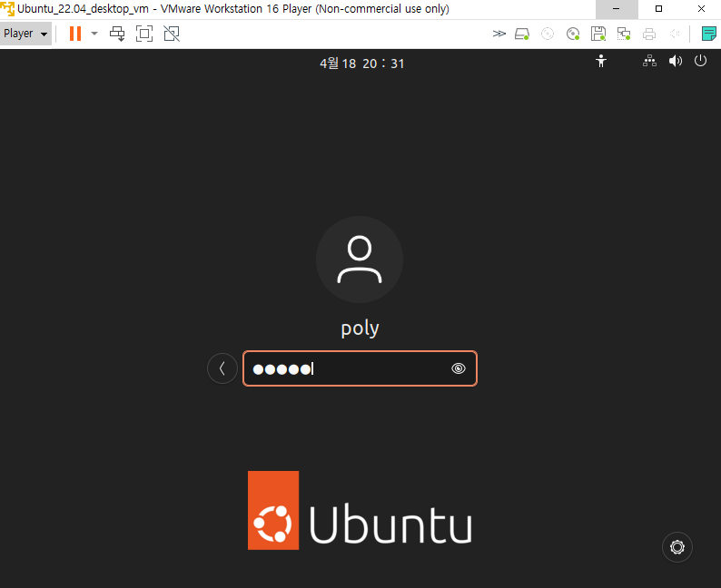Open the date and time display
Screen dimensions: 721x588
(x=362, y=64)
